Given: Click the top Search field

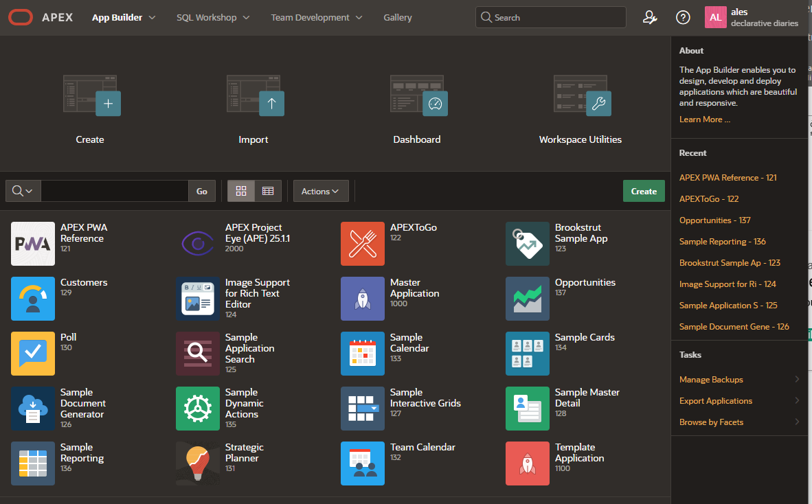Looking at the screenshot, I should (550, 17).
